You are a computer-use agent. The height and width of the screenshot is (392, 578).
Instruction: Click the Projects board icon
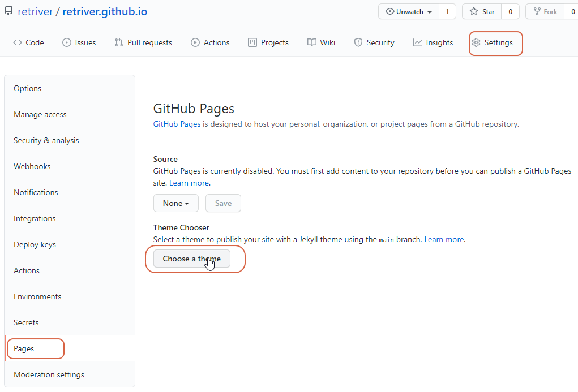[x=252, y=43]
